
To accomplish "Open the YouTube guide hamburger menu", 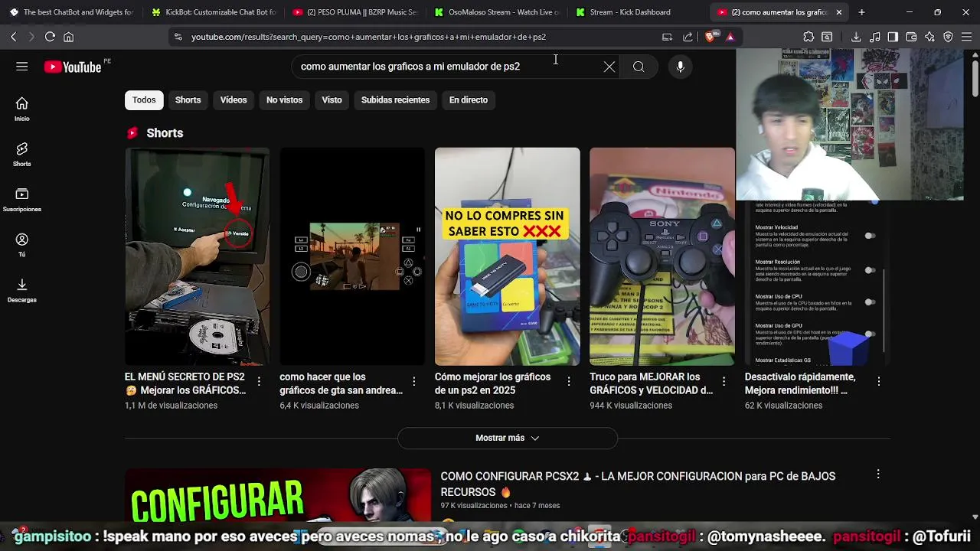I will pos(21,67).
